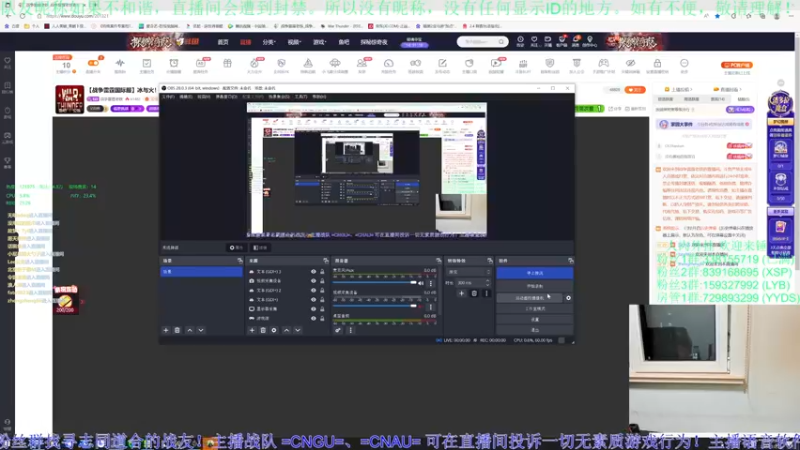Image resolution: width=800 pixels, height=450 pixels.
Task: Move the selected scene up in Scenes panel
Action: 190,330
